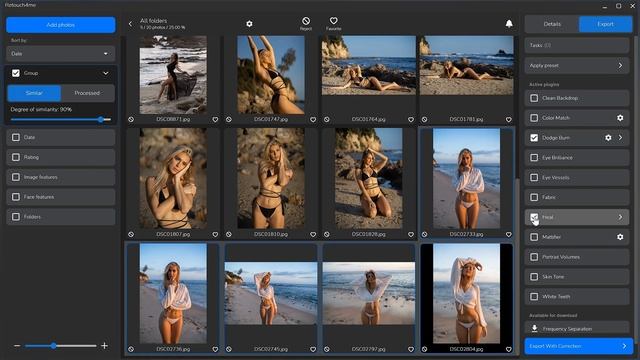Viewport: 640px width, 360px height.
Task: Click the Apply preset button
Action: click(577, 65)
